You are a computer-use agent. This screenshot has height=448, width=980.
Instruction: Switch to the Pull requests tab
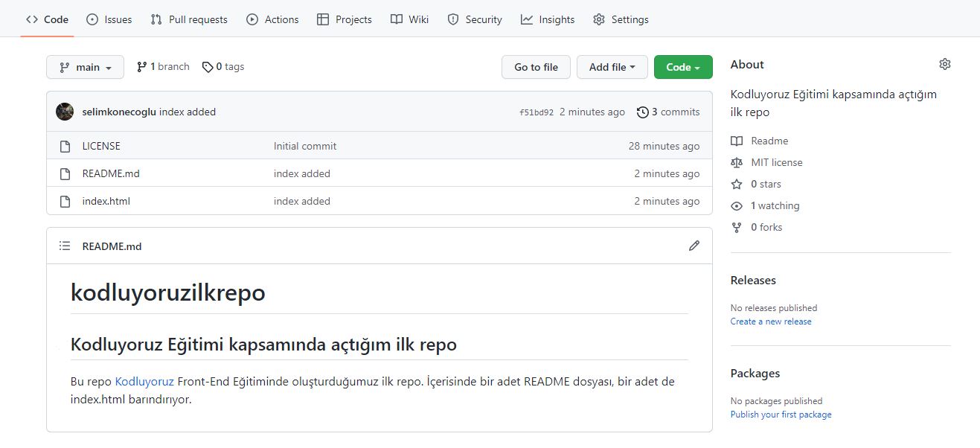point(188,19)
